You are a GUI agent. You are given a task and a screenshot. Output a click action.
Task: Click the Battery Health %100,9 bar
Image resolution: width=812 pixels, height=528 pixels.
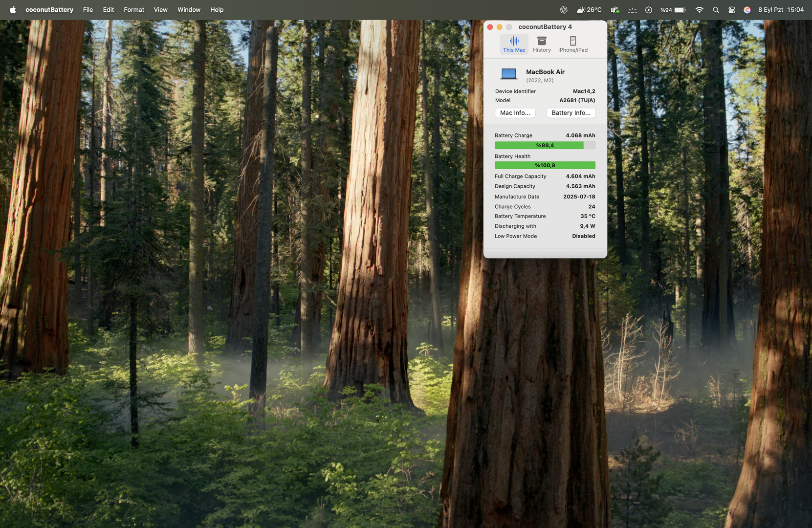tap(545, 165)
